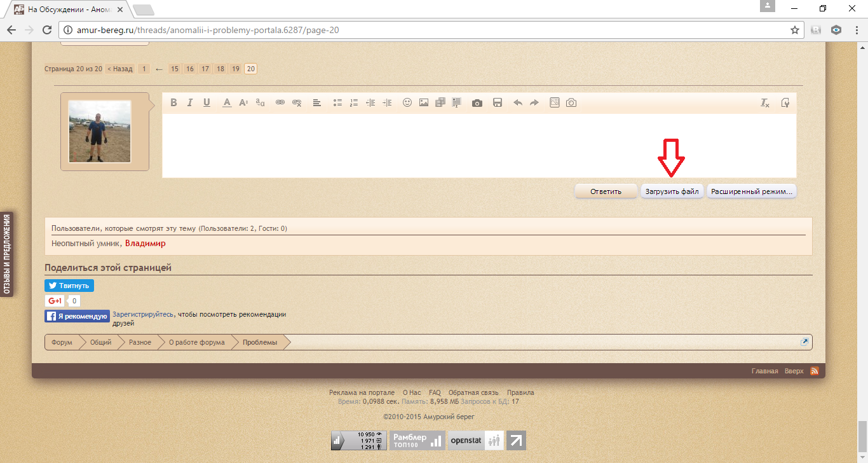Jump to page 1 of thread
868x463 pixels.
144,69
